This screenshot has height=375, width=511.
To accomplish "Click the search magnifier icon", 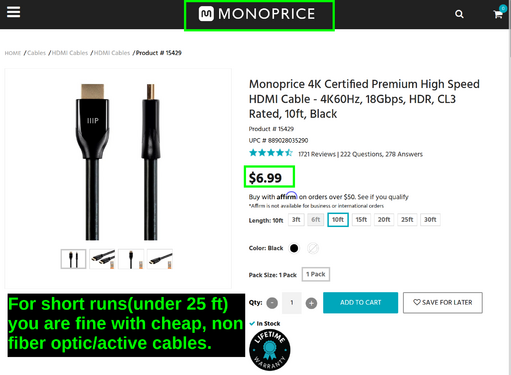I will (459, 14).
